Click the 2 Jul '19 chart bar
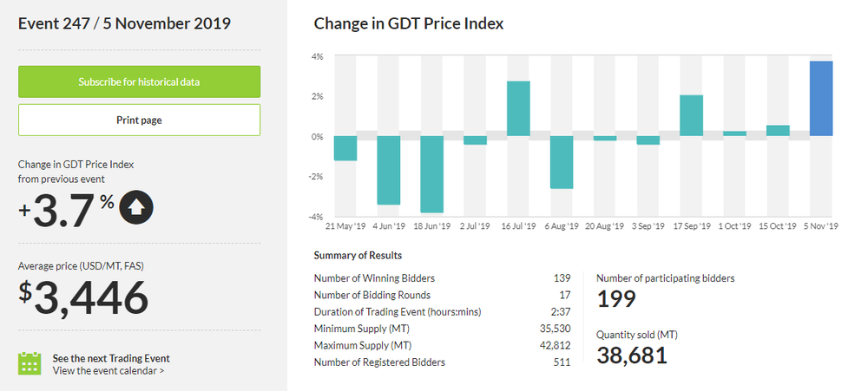Viewport: 868px width, 391px height. pos(475,140)
